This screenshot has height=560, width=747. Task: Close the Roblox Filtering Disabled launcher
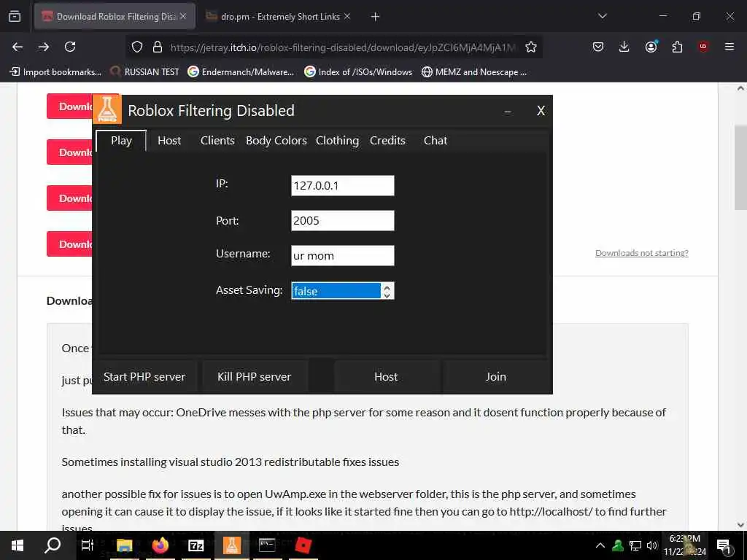coord(541,111)
